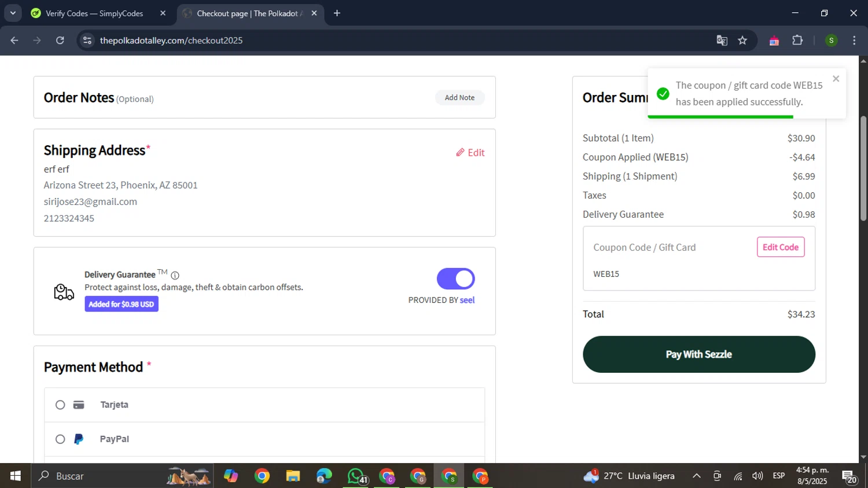The image size is (868, 488).
Task: Click the scrollbar down arrow
Action: [863, 457]
